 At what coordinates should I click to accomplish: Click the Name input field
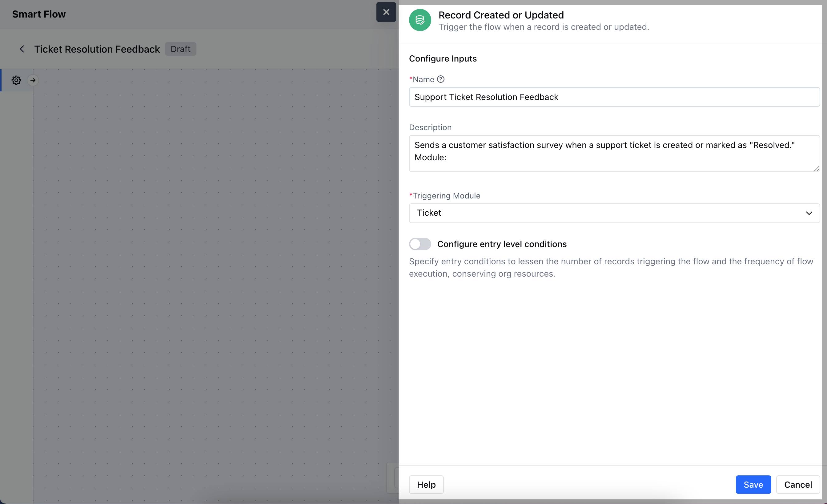click(614, 97)
